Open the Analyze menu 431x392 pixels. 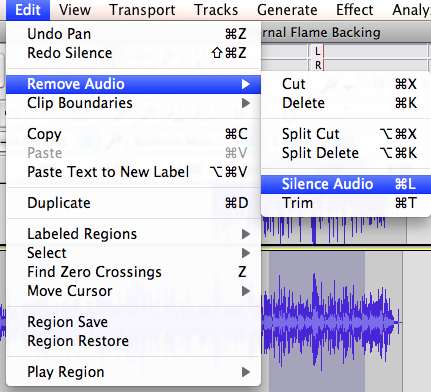tap(411, 10)
